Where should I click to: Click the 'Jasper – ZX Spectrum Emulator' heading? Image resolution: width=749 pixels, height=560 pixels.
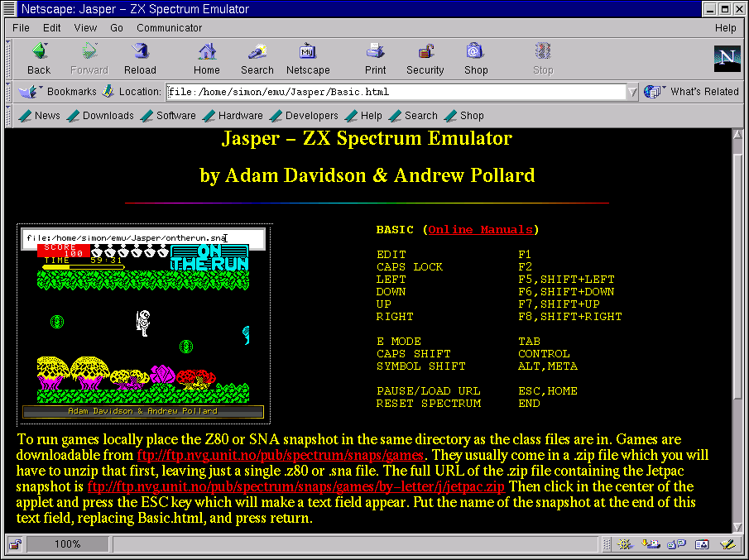[x=367, y=138]
